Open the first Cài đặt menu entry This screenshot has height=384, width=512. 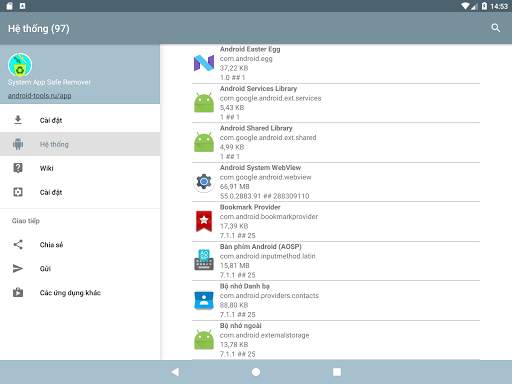[80, 120]
